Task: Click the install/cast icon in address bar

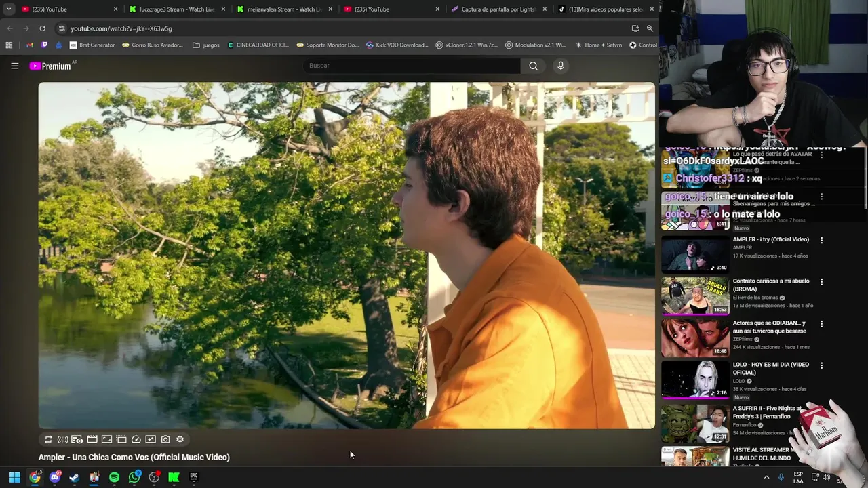Action: click(635, 28)
